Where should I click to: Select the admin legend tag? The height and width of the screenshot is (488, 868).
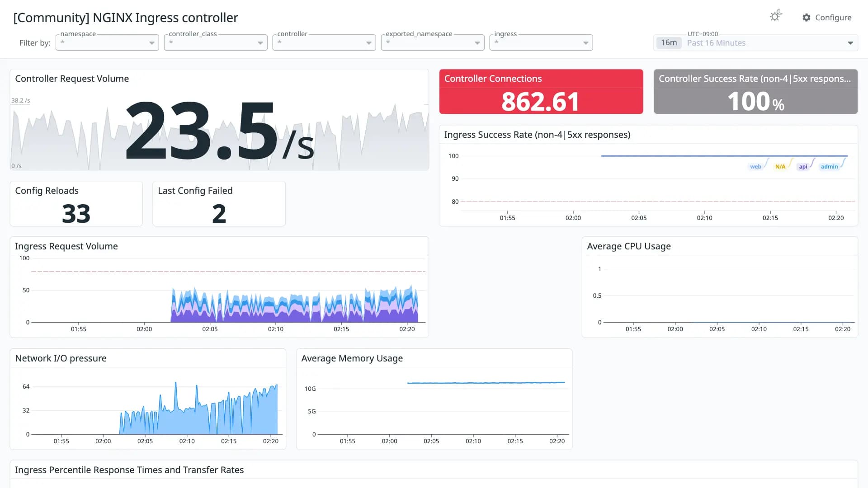coord(829,167)
